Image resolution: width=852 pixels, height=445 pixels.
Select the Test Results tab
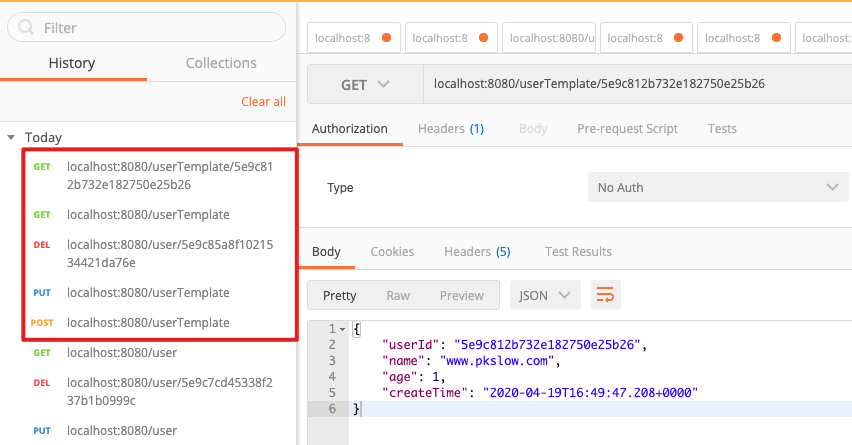coord(578,252)
